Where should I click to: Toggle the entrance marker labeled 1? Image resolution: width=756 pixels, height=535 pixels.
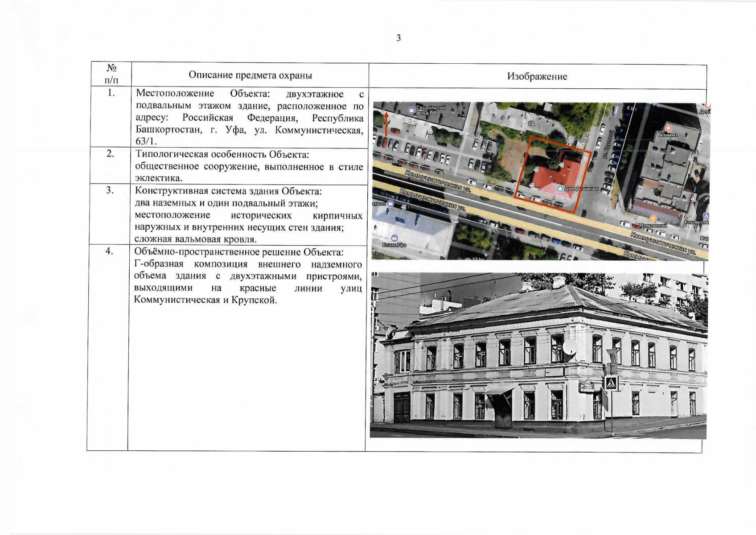pyautogui.click(x=694, y=199)
